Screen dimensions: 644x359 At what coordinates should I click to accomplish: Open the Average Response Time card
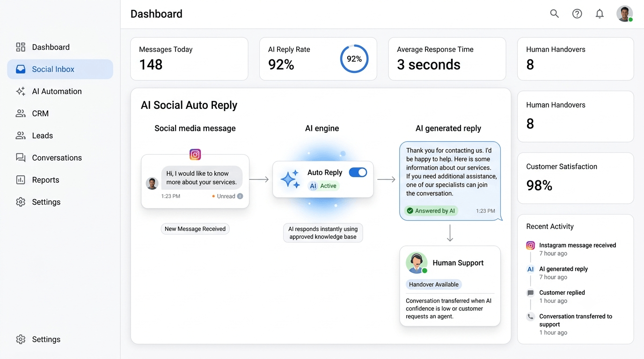[447, 59]
